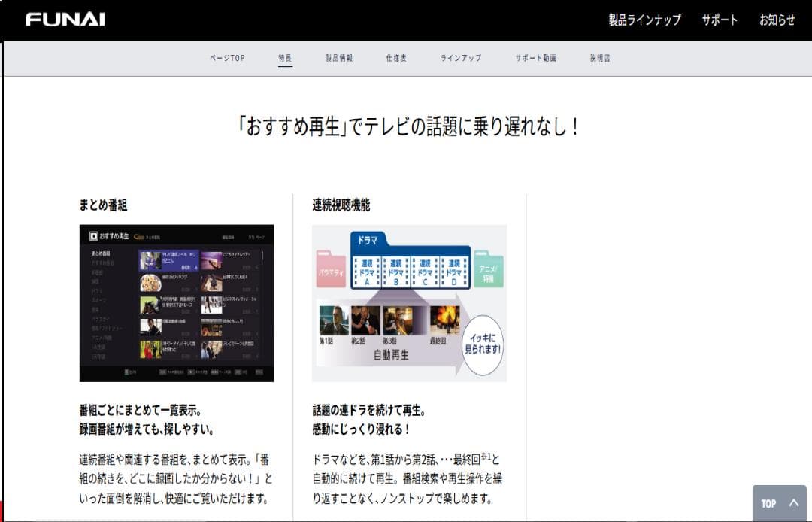This screenshot has width=812, height=522.
Task: Click the 第1話 episode thumbnail
Action: (334, 321)
